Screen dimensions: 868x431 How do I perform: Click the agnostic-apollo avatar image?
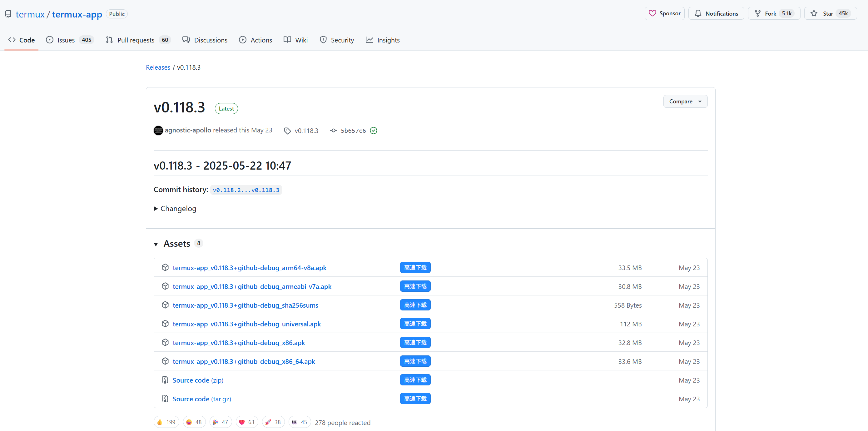[x=158, y=131]
